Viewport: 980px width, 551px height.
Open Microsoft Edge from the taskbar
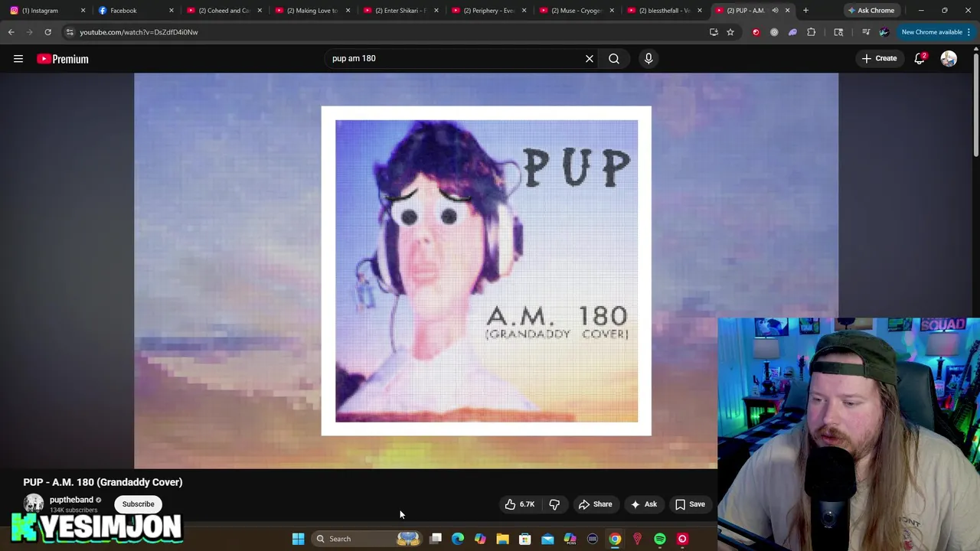458,539
